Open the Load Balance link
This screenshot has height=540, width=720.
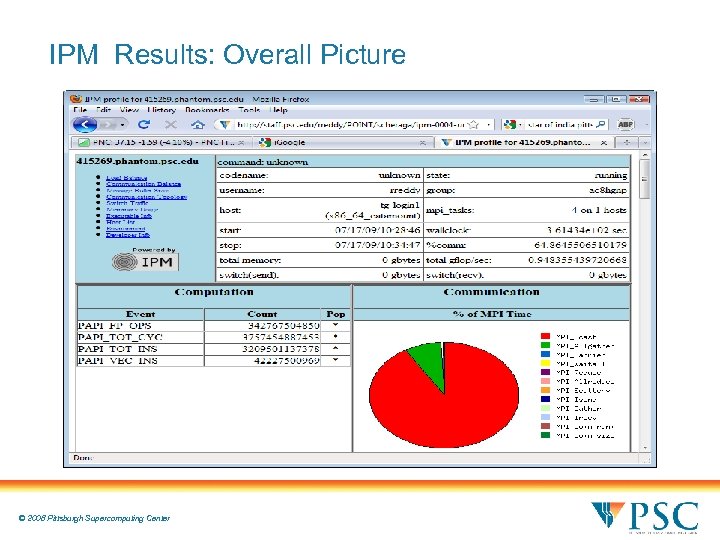[x=126, y=178]
